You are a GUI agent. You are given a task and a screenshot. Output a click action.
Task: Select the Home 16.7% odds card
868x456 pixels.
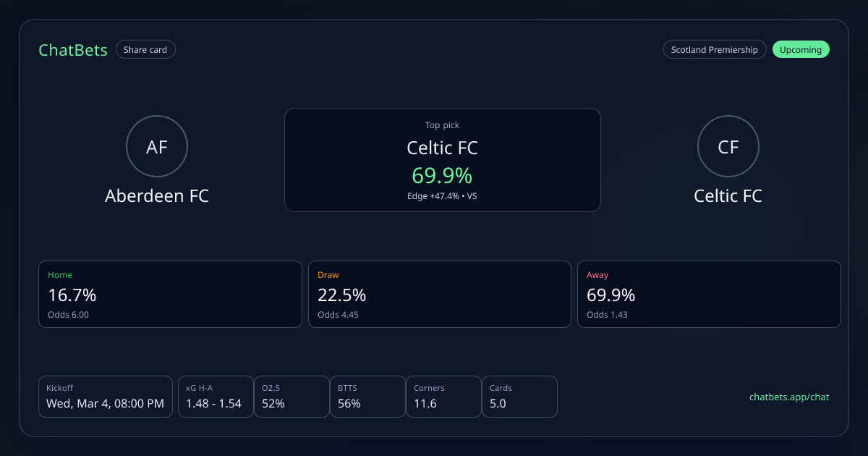tap(170, 294)
